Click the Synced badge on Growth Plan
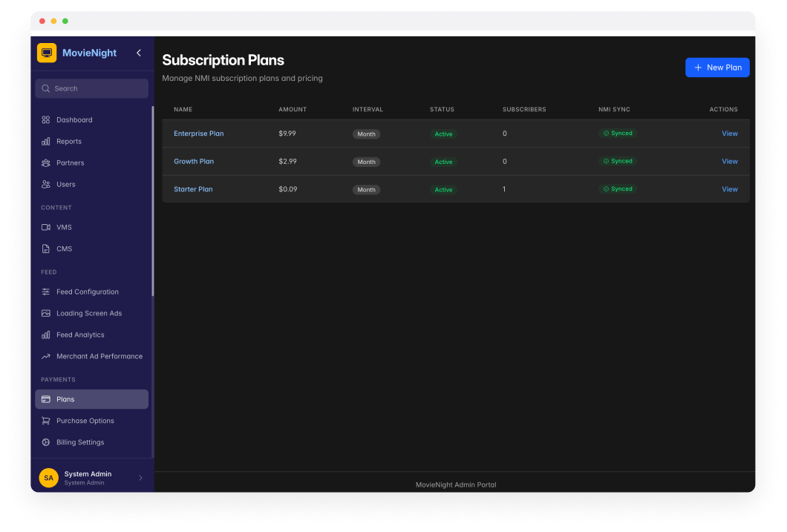This screenshot has height=532, width=787. [618, 161]
